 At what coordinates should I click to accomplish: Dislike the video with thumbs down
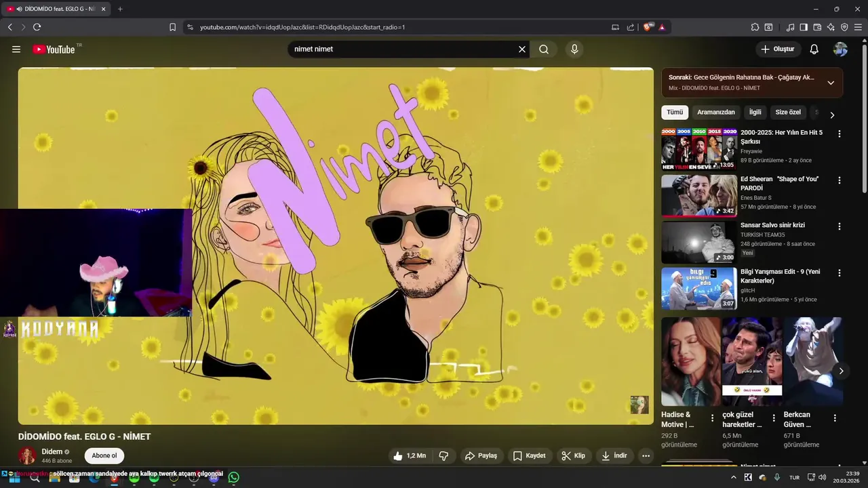444,456
